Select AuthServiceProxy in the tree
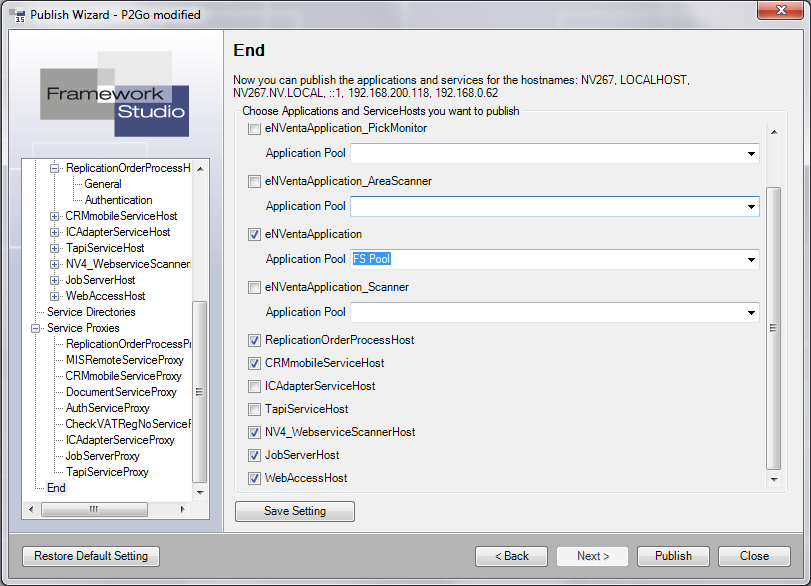This screenshot has height=586, width=811. (108, 408)
